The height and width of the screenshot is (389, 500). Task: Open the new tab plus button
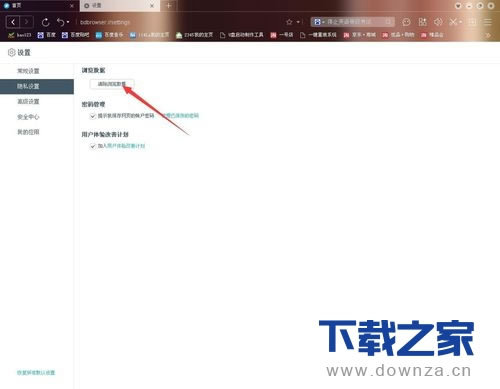169,6
